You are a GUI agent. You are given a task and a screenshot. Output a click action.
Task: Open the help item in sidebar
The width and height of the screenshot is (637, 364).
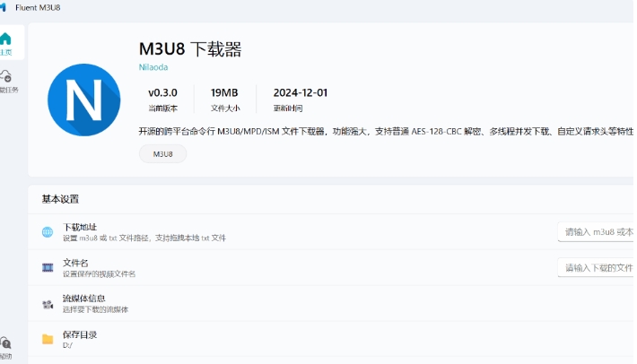(x=6, y=348)
